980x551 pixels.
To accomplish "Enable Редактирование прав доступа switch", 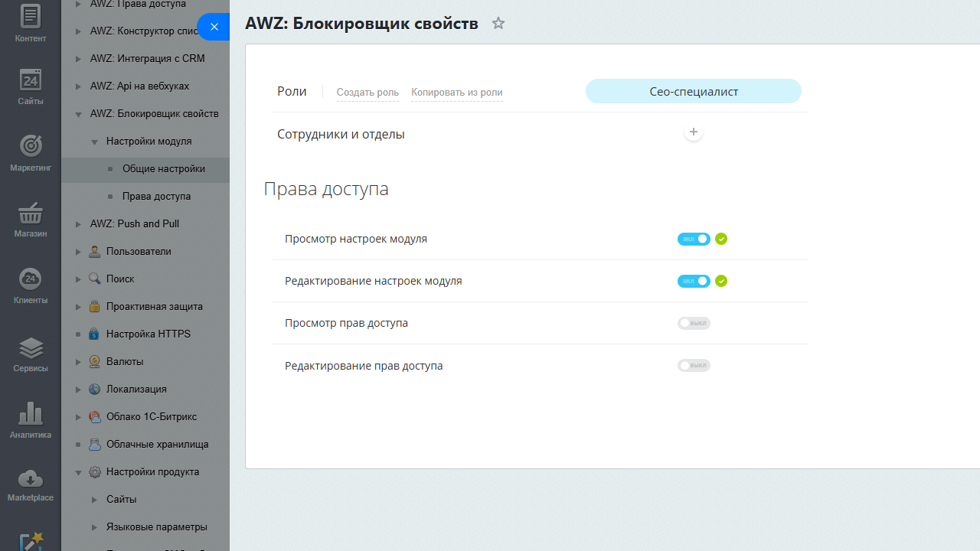I will tap(694, 365).
